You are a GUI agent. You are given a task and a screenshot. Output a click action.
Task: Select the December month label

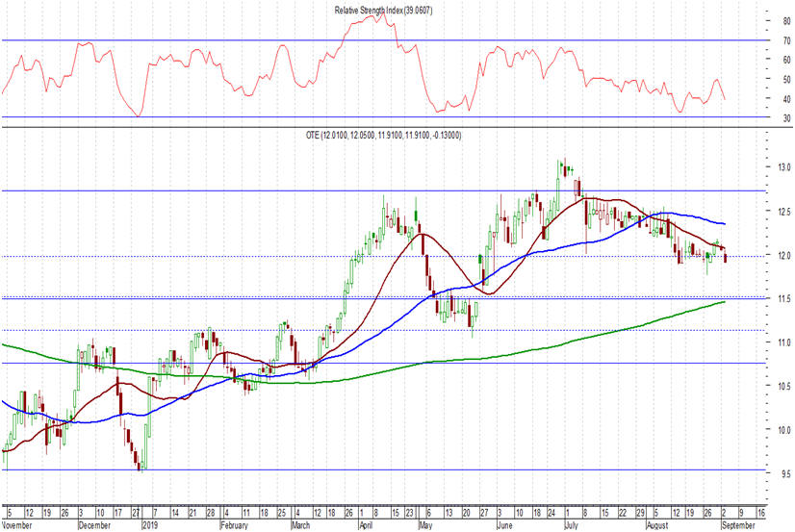(94, 525)
